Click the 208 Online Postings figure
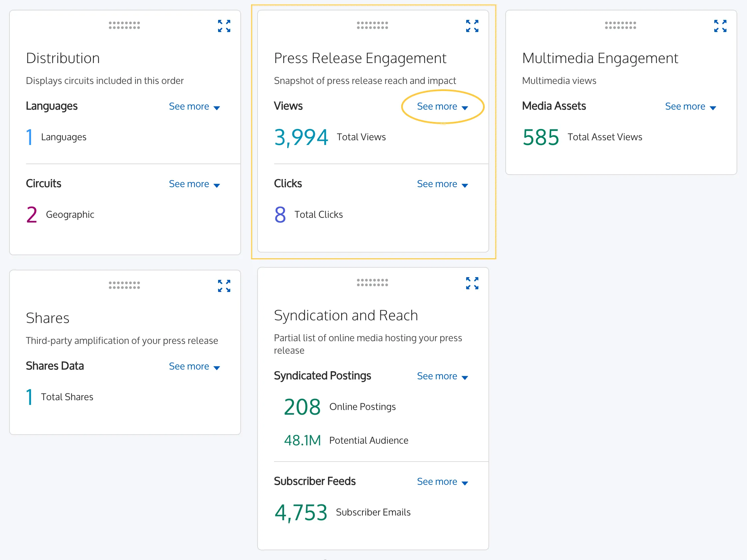This screenshot has height=560, width=747. click(x=302, y=407)
